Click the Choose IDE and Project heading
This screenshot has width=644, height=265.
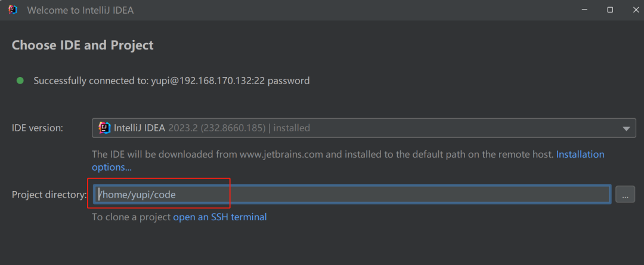pos(83,45)
